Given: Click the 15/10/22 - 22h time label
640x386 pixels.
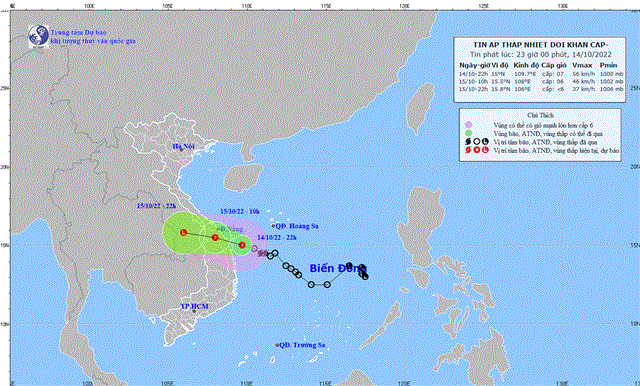Looking at the screenshot, I should pyautogui.click(x=156, y=206).
